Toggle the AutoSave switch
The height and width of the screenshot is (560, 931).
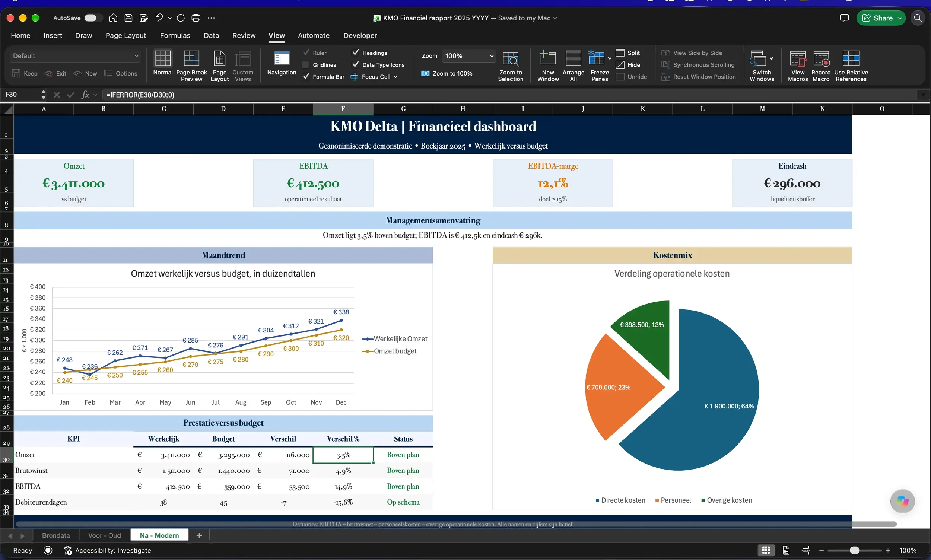[x=92, y=18]
